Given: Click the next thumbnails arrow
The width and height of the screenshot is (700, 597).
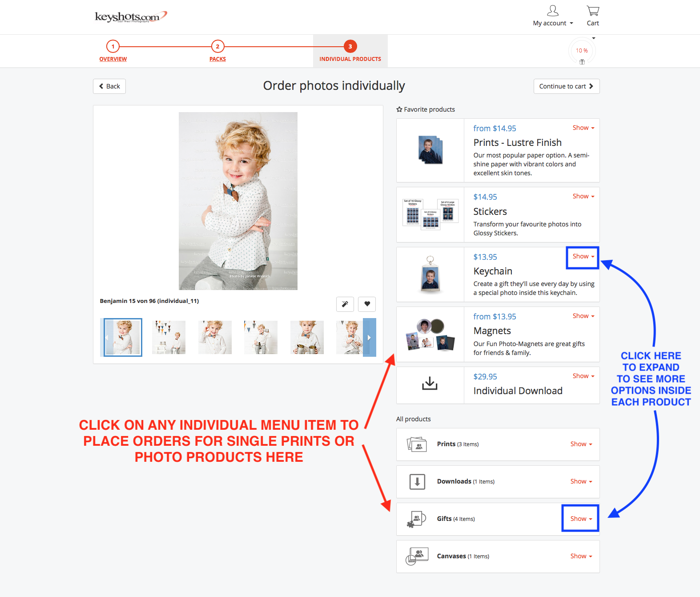Looking at the screenshot, I should point(370,337).
